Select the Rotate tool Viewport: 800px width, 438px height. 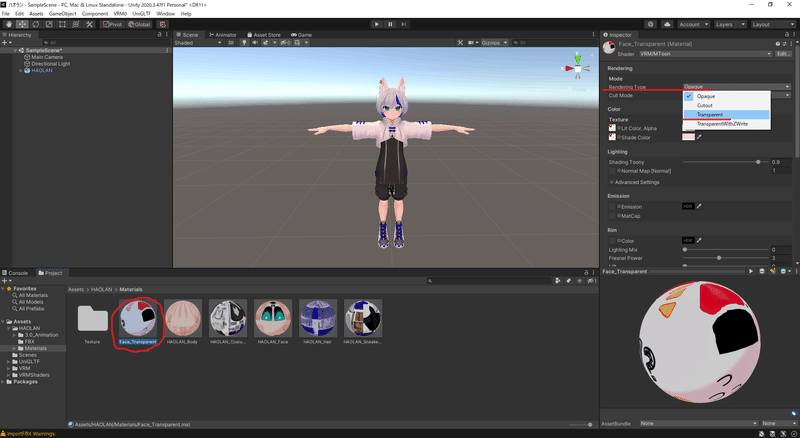(36, 24)
